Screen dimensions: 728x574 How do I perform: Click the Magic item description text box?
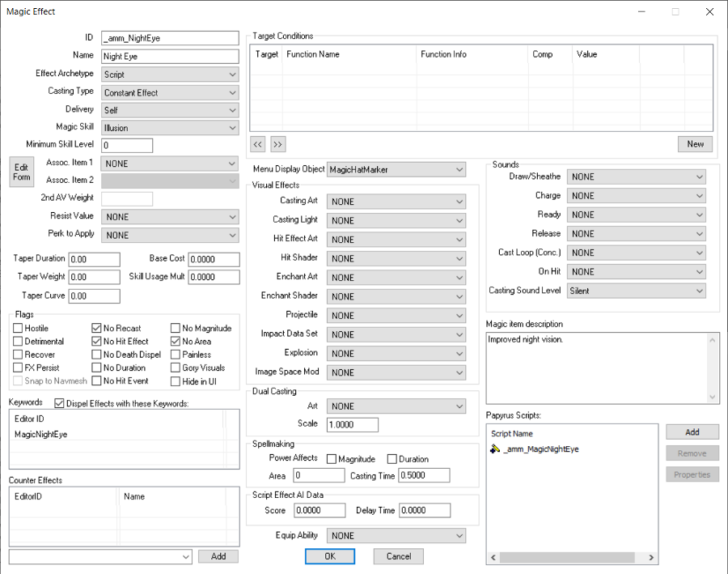pyautogui.click(x=603, y=368)
